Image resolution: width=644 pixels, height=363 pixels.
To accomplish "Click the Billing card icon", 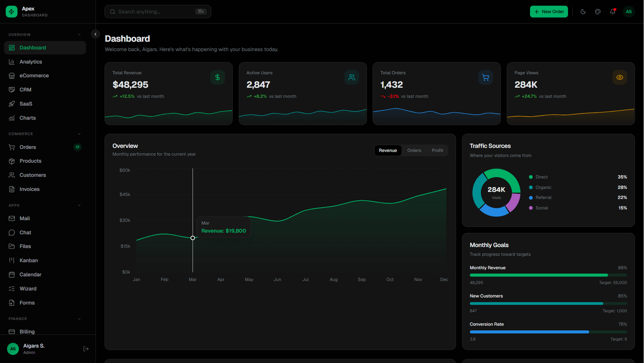I will pyautogui.click(x=12, y=332).
